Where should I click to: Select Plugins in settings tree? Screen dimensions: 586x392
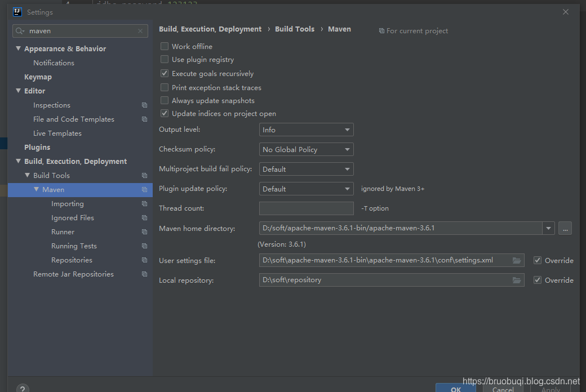(x=37, y=147)
